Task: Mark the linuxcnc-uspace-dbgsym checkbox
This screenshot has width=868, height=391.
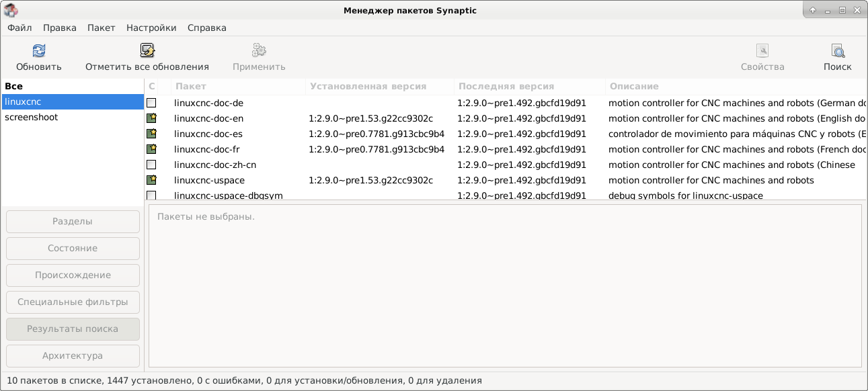Action: [151, 195]
